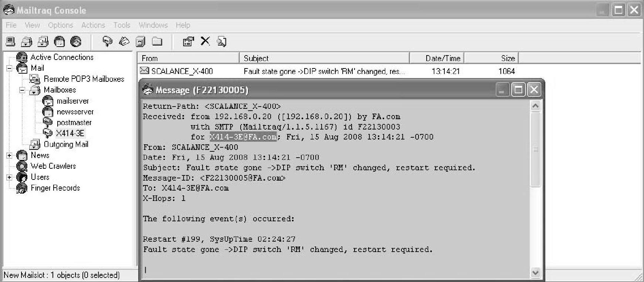
Task: Maximize the Message (F22130005) window
Action: pos(518,90)
